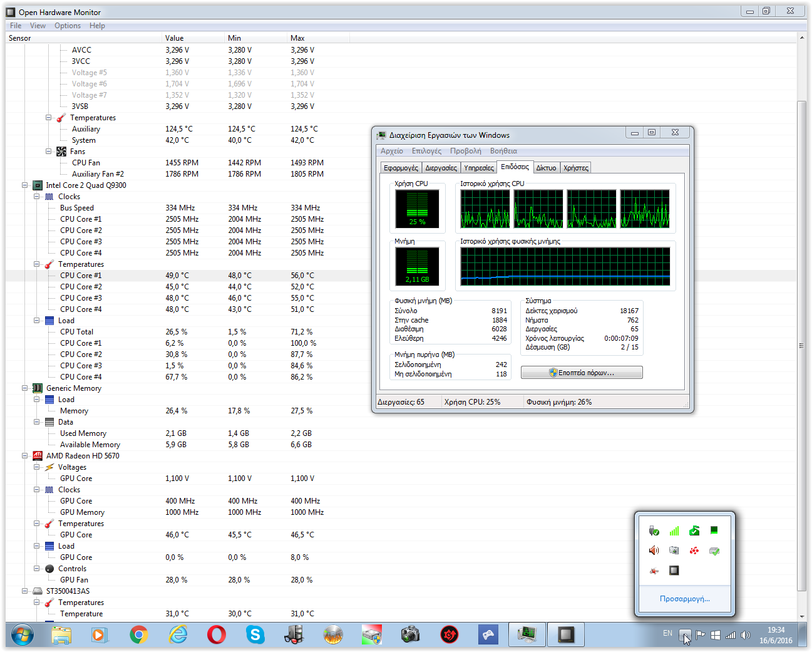Image resolution: width=812 pixels, height=652 pixels.
Task: Click the scroll-up arrow in Open Hardware Monitor
Action: click(802, 38)
